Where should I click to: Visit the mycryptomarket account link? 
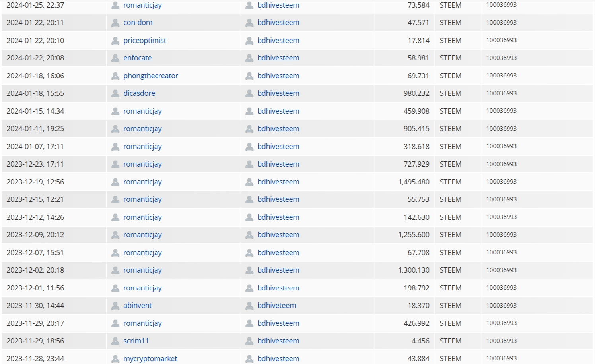(150, 359)
